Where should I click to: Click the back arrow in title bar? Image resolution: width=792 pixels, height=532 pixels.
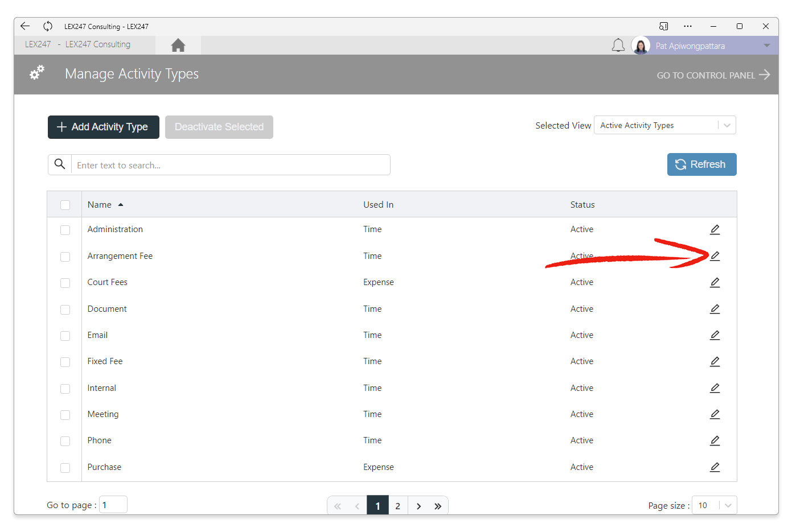click(x=25, y=26)
